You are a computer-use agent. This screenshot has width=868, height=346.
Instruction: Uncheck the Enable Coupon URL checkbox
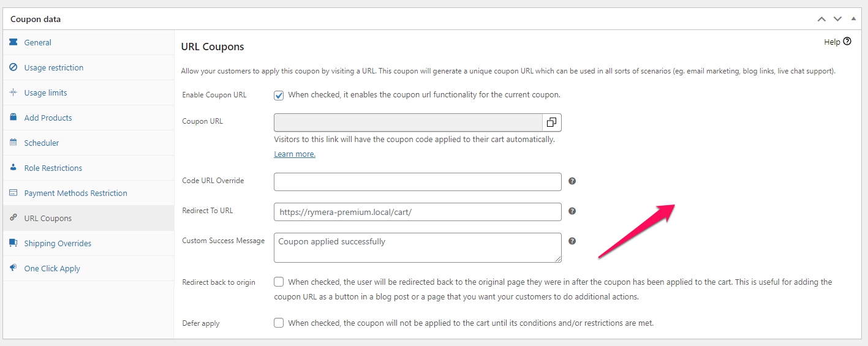click(279, 96)
